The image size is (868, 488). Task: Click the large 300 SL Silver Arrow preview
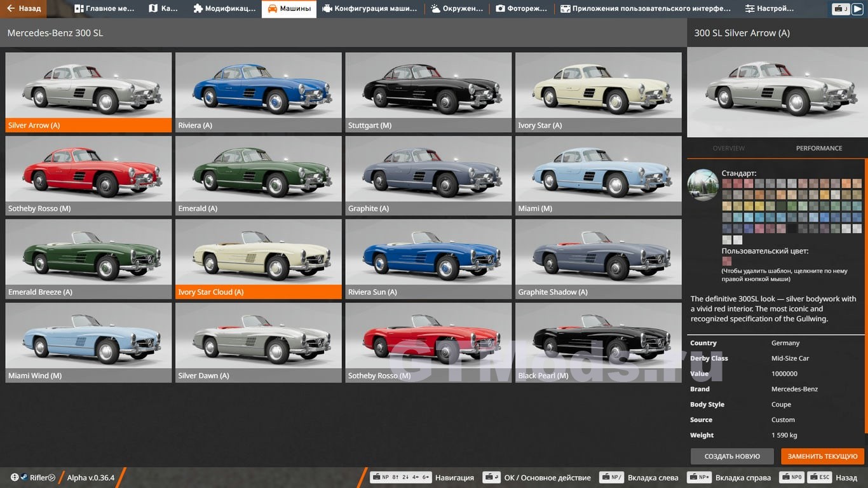pyautogui.click(x=777, y=92)
